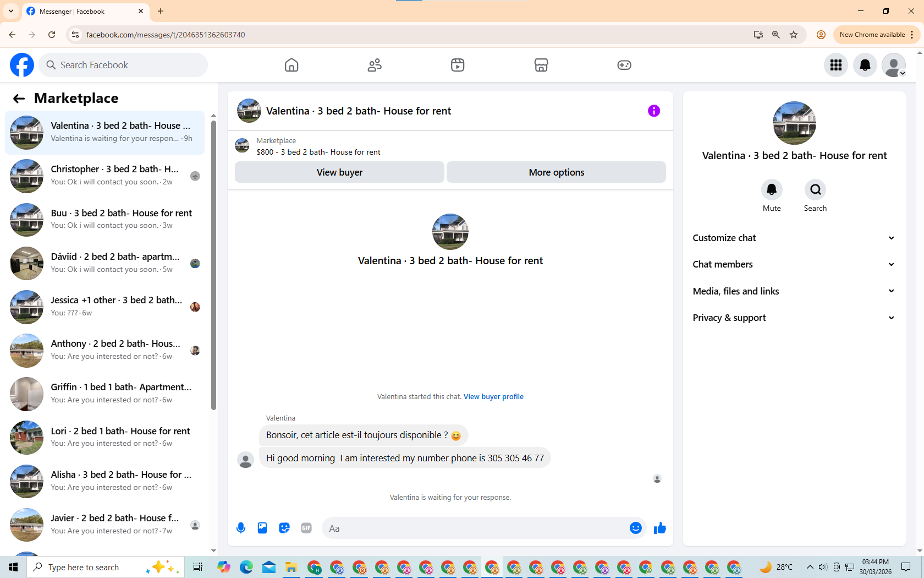Open Anthony 2 bed 2 bath conversation
Image resolution: width=924 pixels, height=578 pixels.
pyautogui.click(x=105, y=351)
